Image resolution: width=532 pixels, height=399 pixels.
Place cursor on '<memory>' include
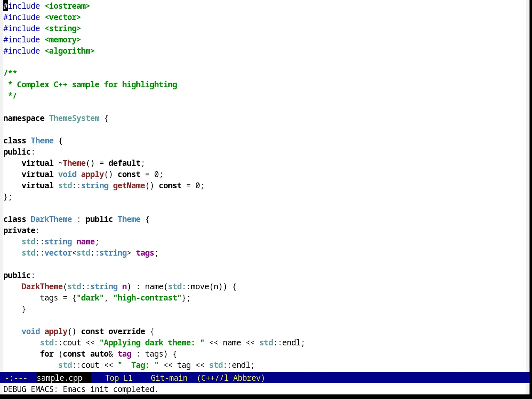tap(63, 39)
